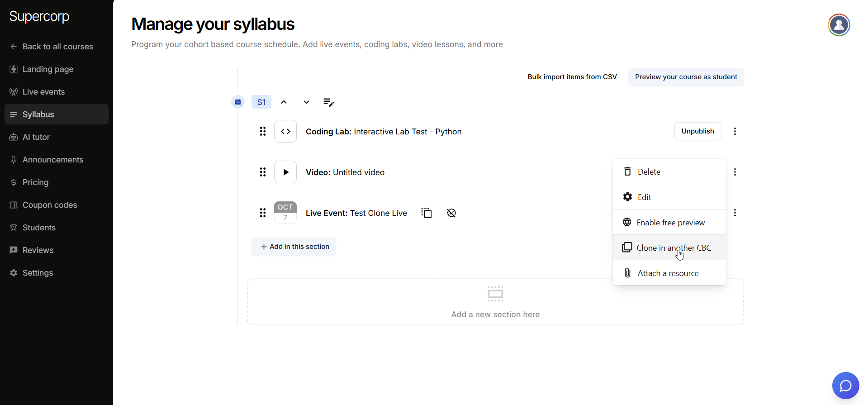Move section S1 up with the chevron
The height and width of the screenshot is (405, 868).
pyautogui.click(x=284, y=102)
